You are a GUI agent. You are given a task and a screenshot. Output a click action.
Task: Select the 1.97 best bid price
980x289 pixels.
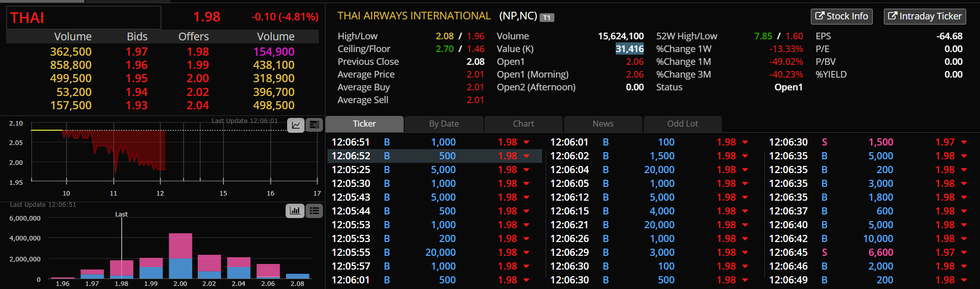pyautogui.click(x=136, y=52)
